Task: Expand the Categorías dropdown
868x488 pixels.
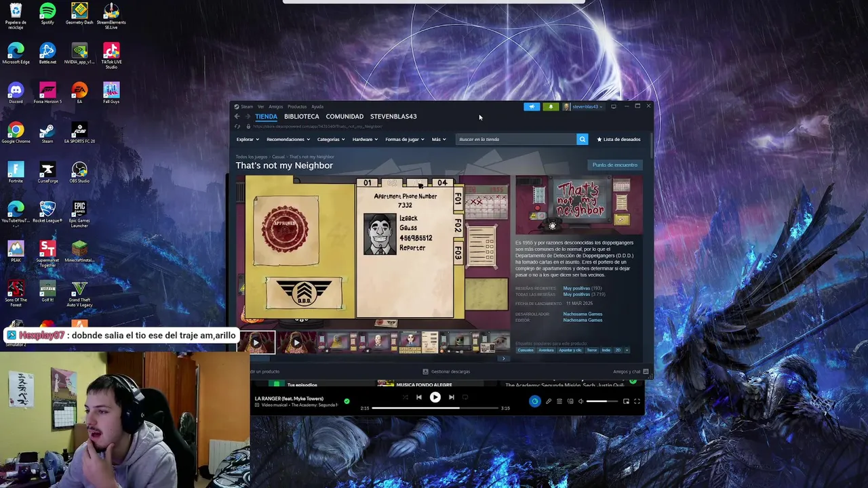Action: click(331, 140)
